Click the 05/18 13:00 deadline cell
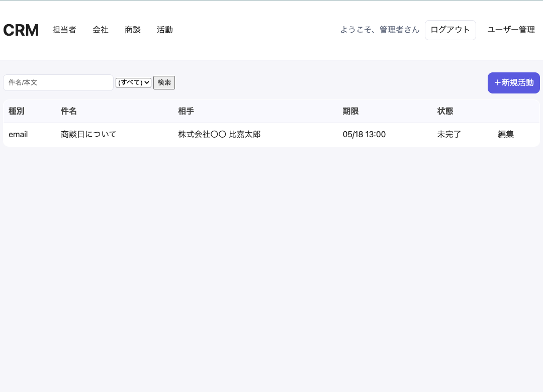 364,134
